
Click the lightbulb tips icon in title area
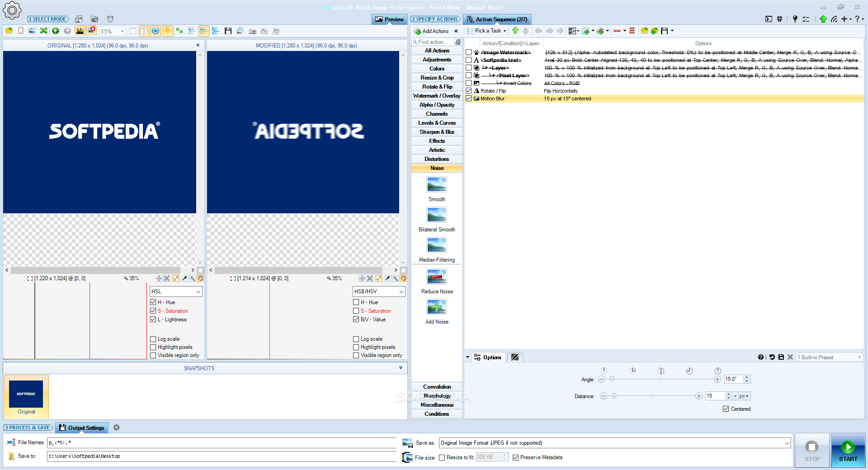[795, 19]
